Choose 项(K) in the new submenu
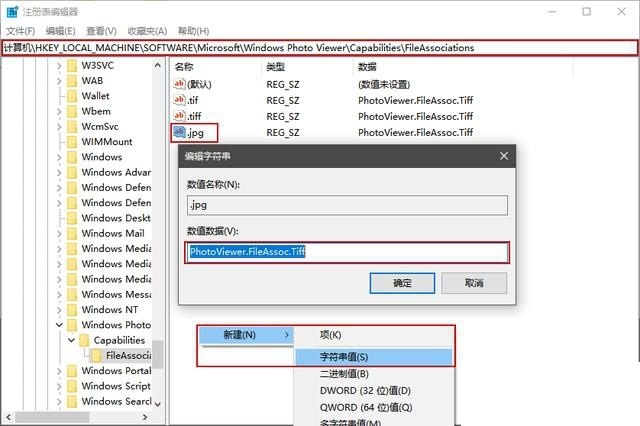640x426 pixels. coord(330,335)
